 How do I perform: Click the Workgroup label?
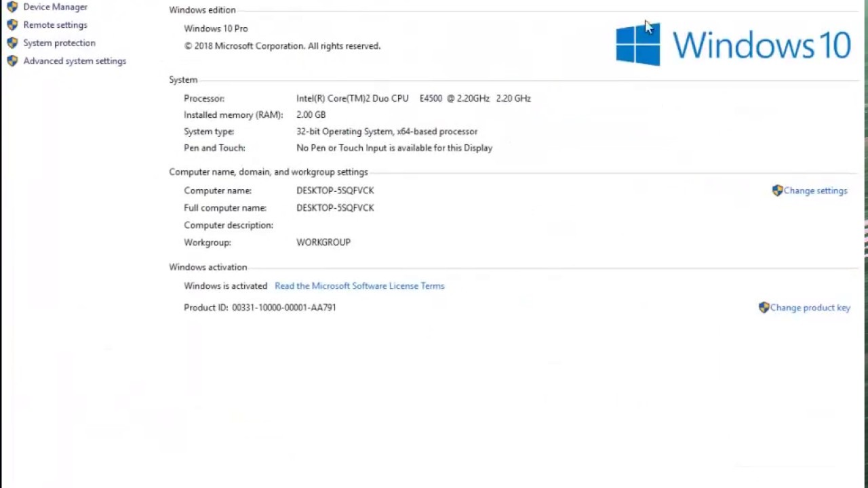click(x=208, y=243)
